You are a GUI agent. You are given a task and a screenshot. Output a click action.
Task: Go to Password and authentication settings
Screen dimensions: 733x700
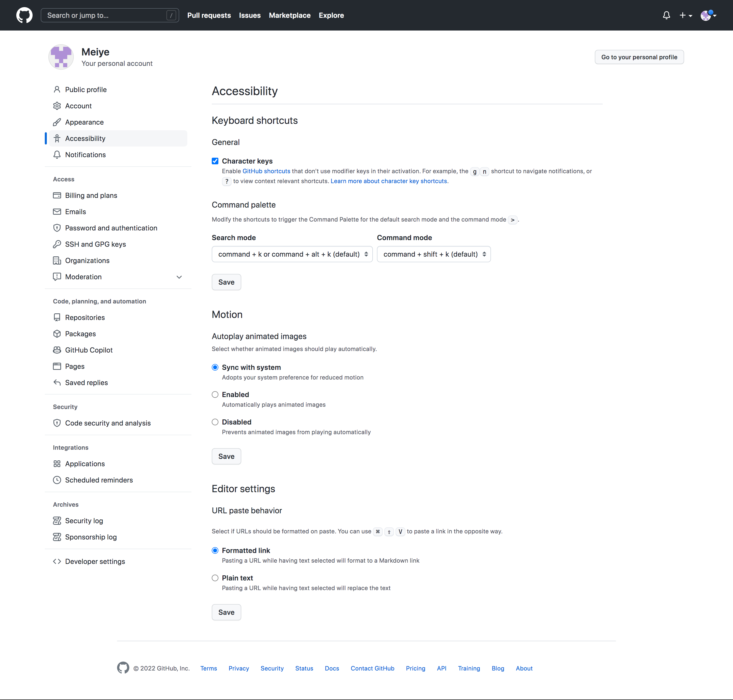[x=118, y=228]
